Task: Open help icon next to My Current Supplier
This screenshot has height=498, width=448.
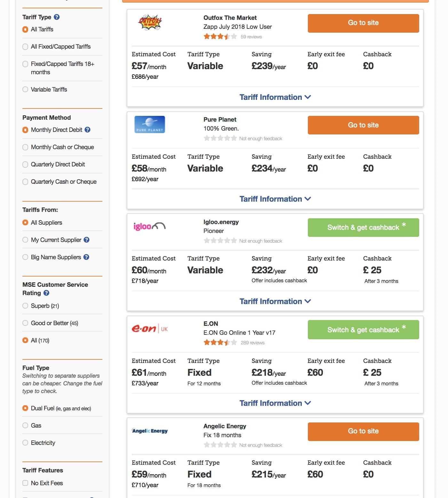Action: (86, 240)
